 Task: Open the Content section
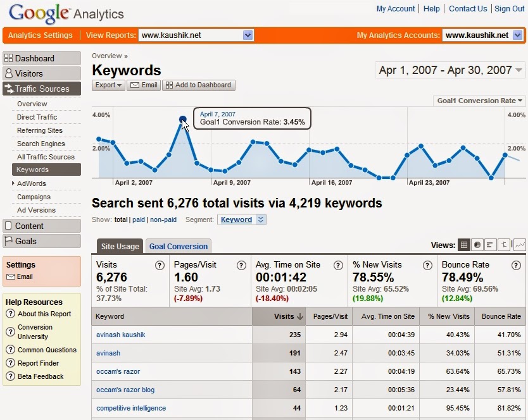coord(42,226)
